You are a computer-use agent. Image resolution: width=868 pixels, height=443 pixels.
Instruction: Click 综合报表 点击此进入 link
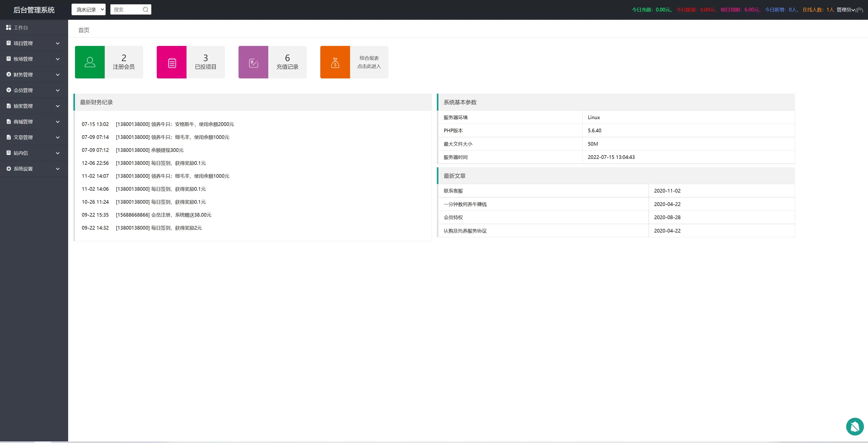(369, 62)
